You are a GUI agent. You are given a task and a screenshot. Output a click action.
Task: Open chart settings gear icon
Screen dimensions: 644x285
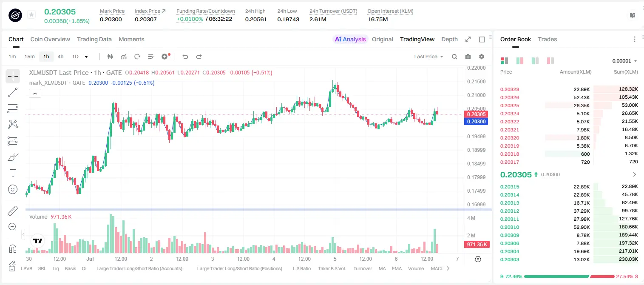(482, 57)
